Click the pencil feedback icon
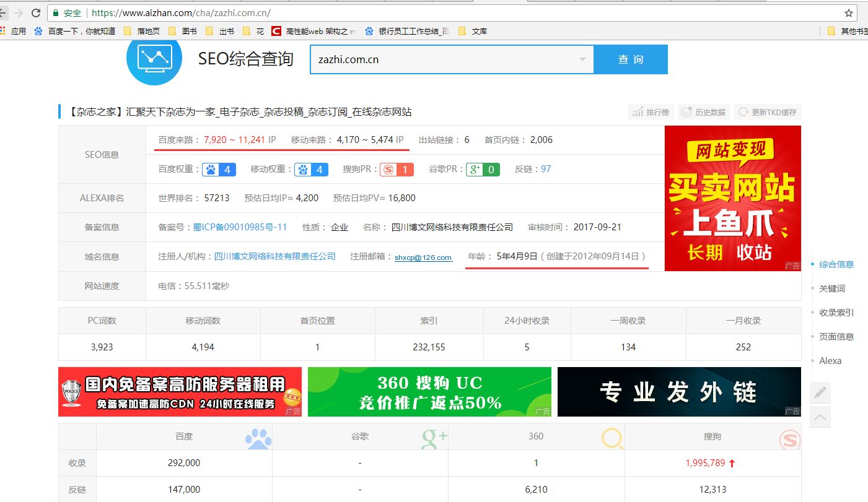This screenshot has height=502, width=868. (x=820, y=392)
